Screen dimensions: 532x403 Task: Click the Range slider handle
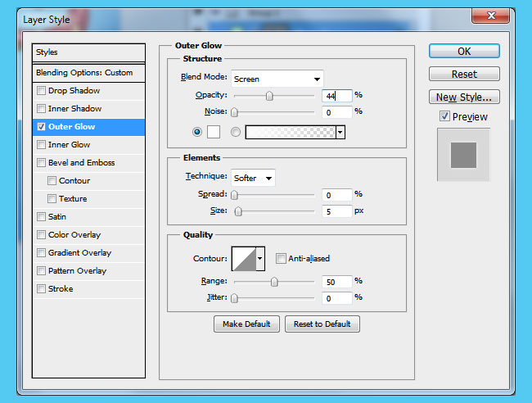point(274,282)
